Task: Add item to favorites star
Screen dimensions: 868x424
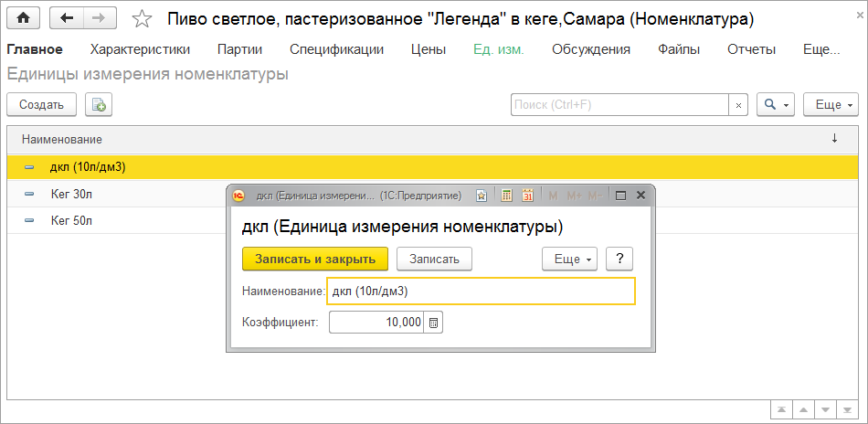Action: [x=143, y=19]
